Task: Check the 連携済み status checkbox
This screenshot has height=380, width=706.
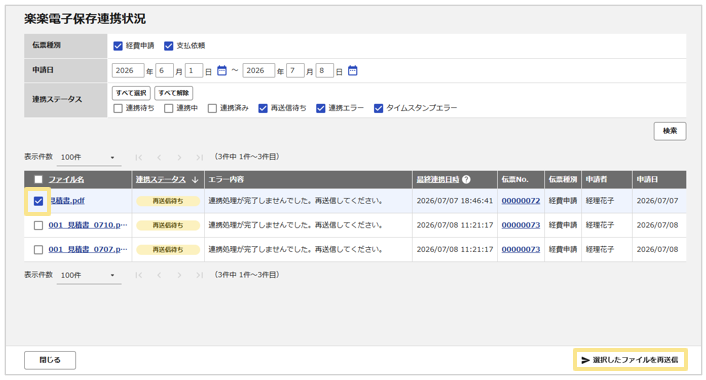Action: click(x=212, y=109)
